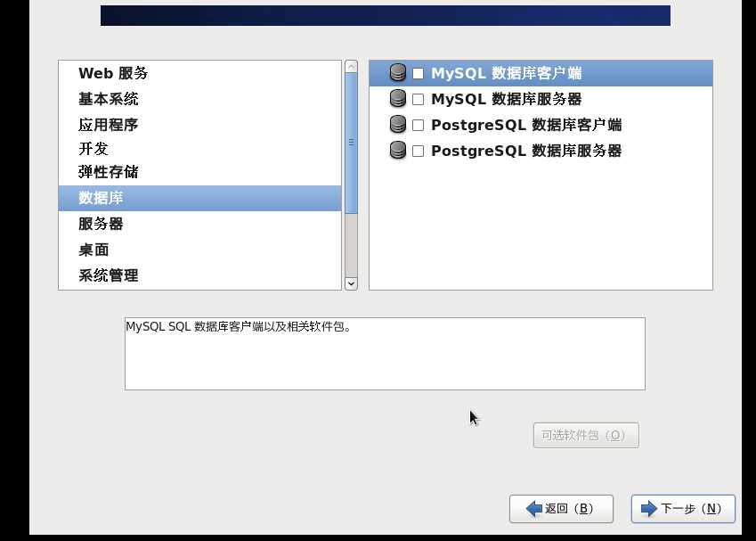This screenshot has width=756, height=541.
Task: Click the category list scroll up arrow
Action: click(x=352, y=67)
